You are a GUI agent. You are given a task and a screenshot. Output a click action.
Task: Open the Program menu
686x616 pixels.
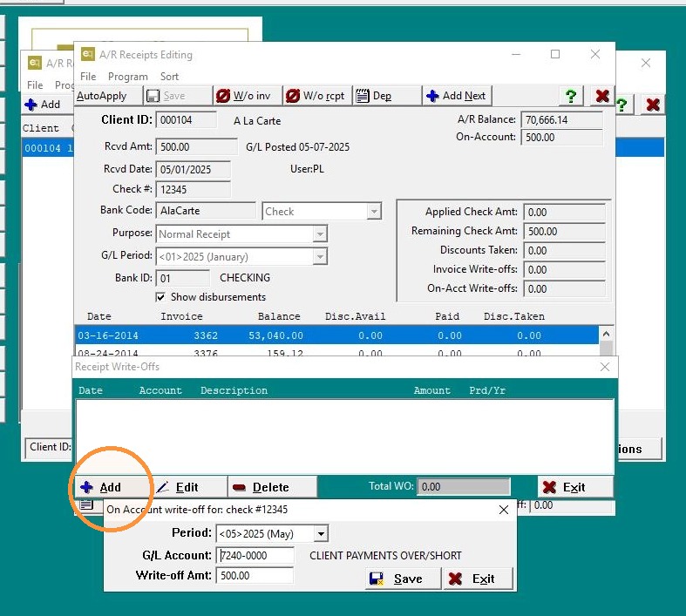pyautogui.click(x=128, y=77)
